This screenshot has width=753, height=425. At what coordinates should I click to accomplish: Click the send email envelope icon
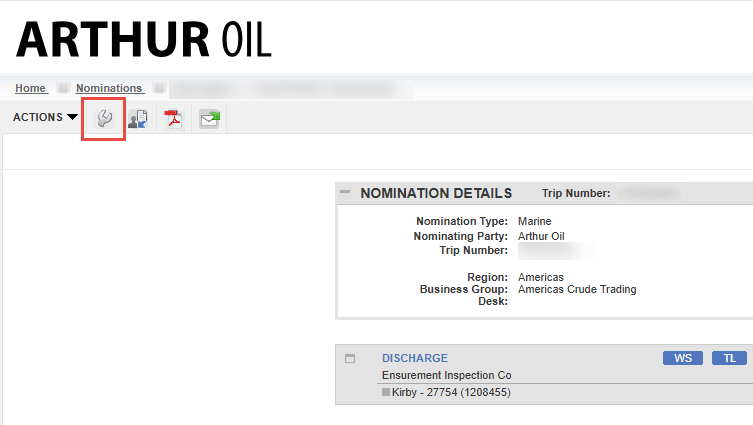pos(210,119)
